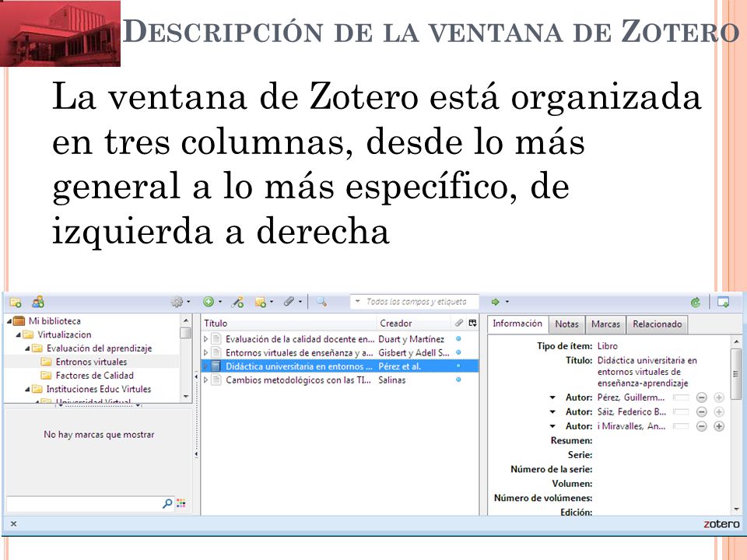Switch to the Información tab
The width and height of the screenshot is (747, 560).
517,324
